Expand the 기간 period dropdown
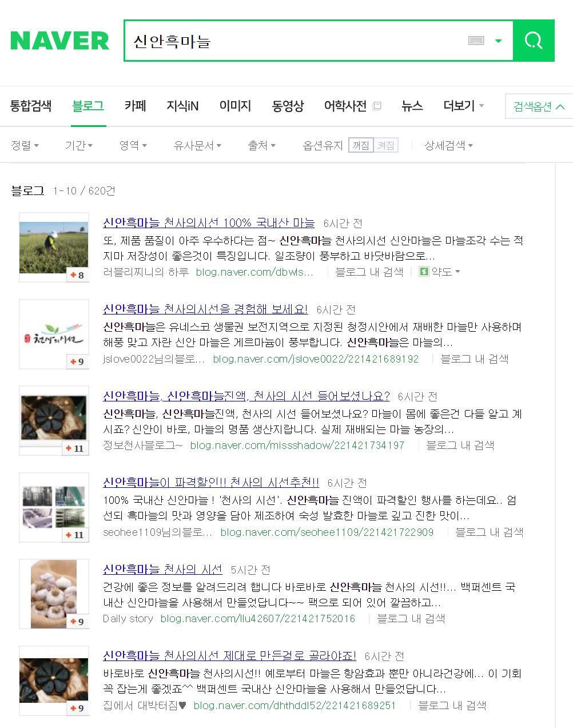The height and width of the screenshot is (728, 573). 78,145
